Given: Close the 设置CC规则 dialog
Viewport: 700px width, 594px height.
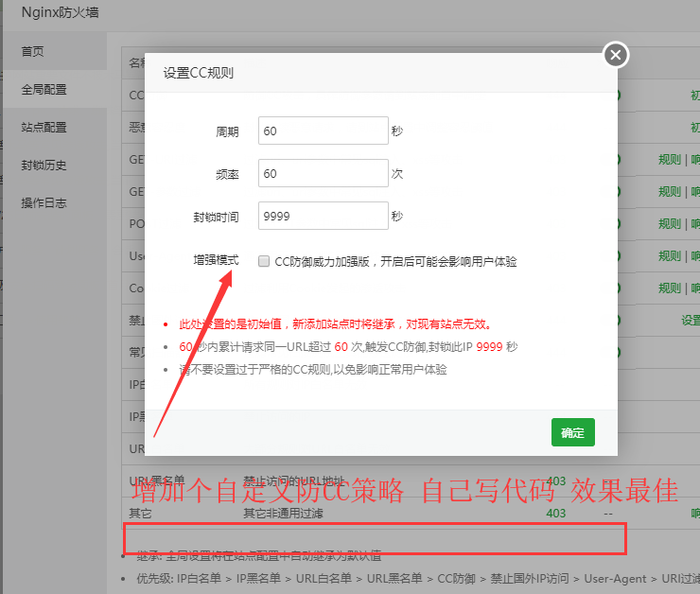Looking at the screenshot, I should coord(616,55).
